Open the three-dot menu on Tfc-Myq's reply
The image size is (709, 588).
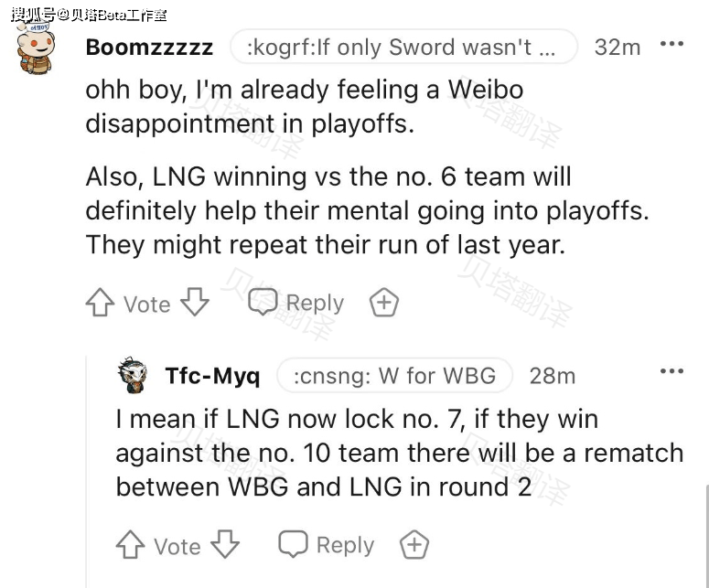671,371
